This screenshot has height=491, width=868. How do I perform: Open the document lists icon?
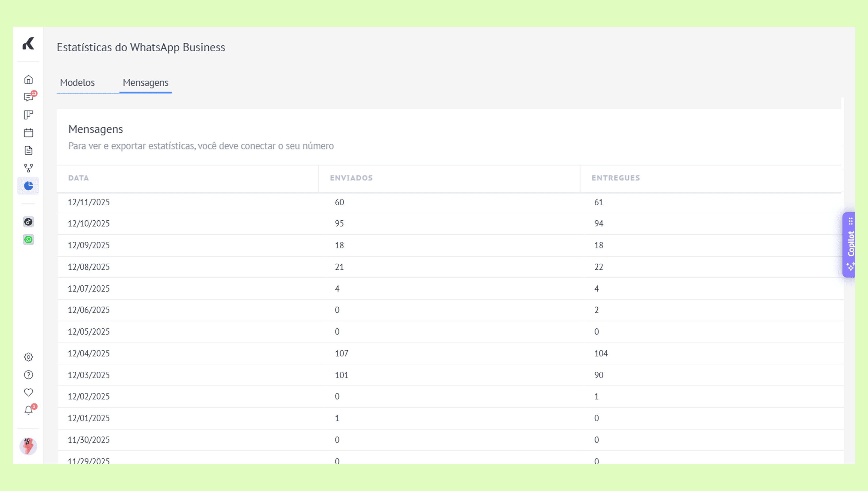click(28, 150)
